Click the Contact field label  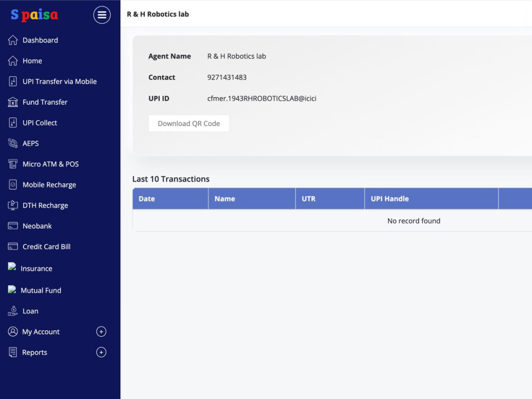pos(162,77)
